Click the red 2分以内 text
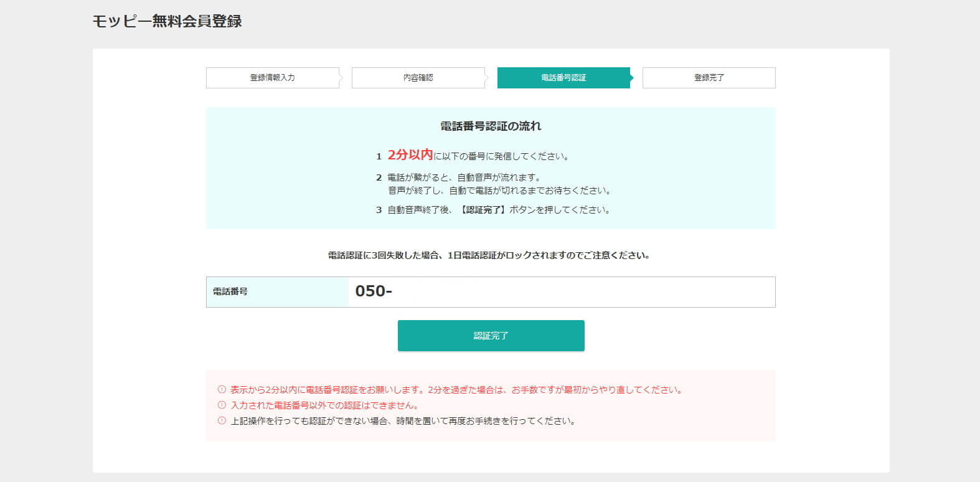The width and height of the screenshot is (980, 482). [x=410, y=155]
